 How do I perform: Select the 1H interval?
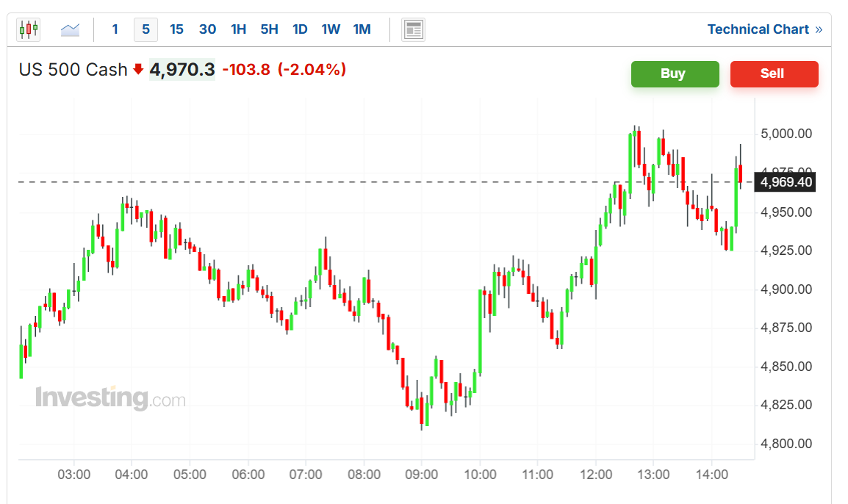[239, 29]
